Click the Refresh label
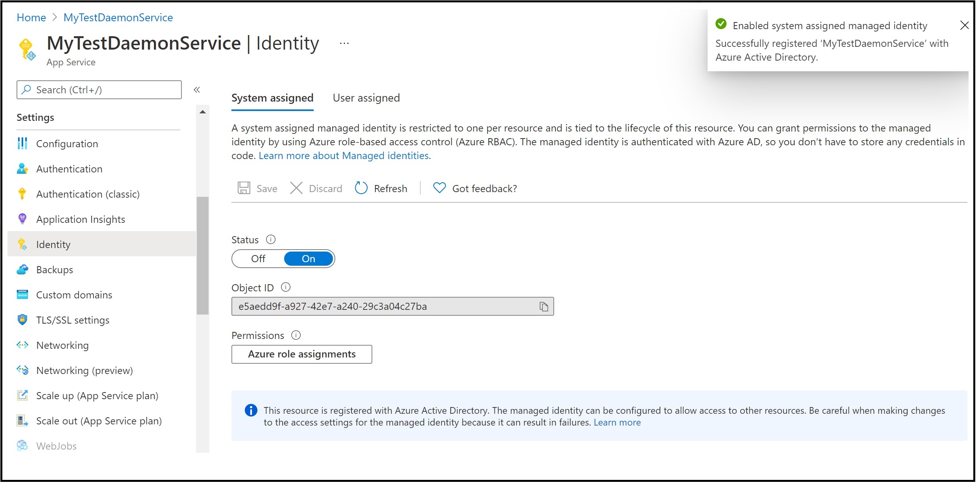This screenshot has height=485, width=980. 390,189
